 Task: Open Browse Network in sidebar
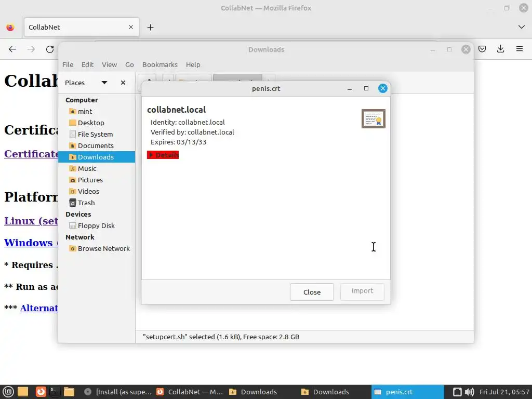click(97, 249)
